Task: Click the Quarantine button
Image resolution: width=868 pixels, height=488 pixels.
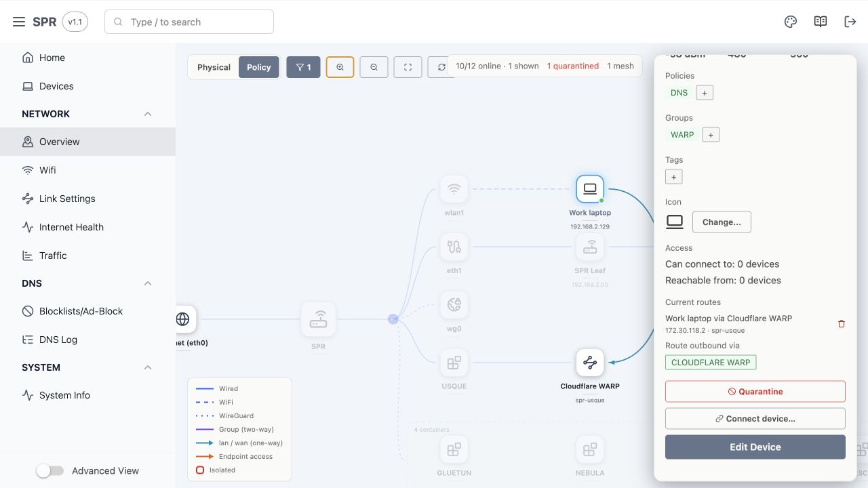Action: (755, 392)
